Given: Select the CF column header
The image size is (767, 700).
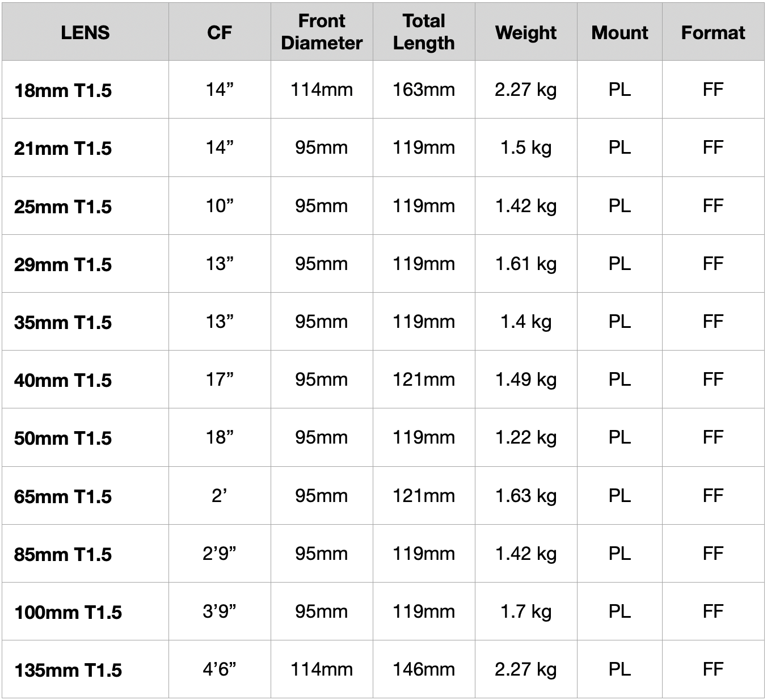Looking at the screenshot, I should (220, 32).
